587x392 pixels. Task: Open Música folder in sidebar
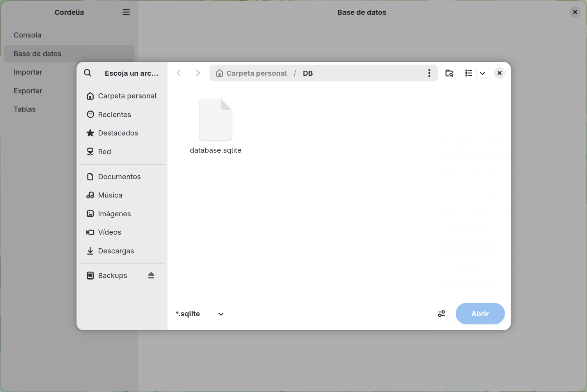(x=122, y=195)
